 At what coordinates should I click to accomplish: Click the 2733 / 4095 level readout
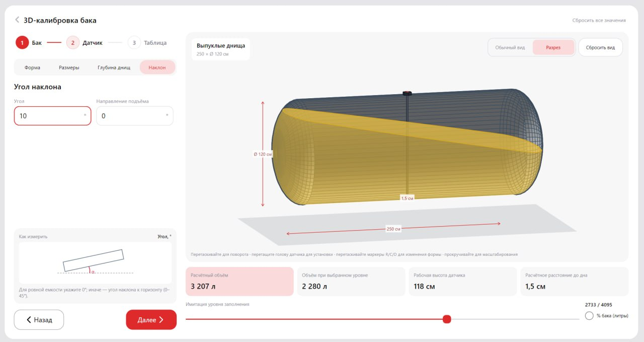(599, 305)
